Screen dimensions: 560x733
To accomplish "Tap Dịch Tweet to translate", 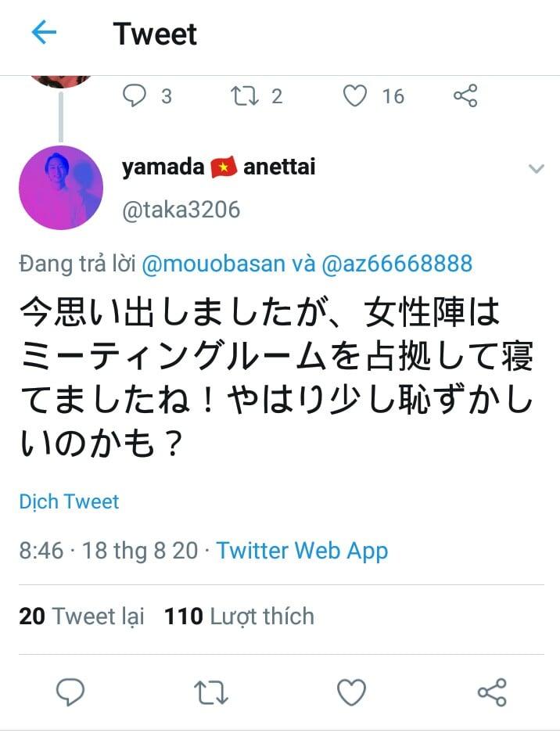I will click(x=69, y=501).
